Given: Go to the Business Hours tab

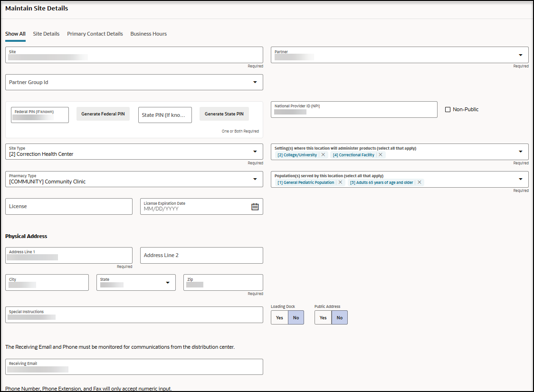Looking at the screenshot, I should coord(149,34).
